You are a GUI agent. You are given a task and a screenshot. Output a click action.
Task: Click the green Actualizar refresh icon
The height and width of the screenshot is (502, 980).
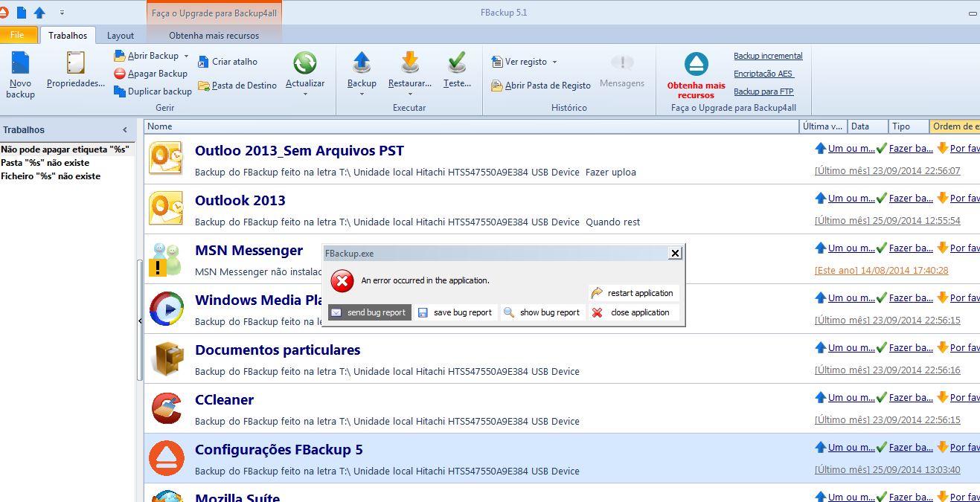click(x=305, y=62)
